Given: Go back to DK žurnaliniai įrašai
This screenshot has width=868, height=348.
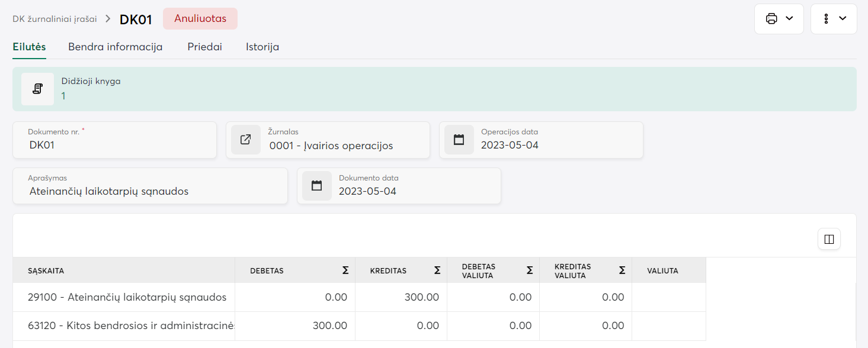Looking at the screenshot, I should pyautogui.click(x=55, y=19).
